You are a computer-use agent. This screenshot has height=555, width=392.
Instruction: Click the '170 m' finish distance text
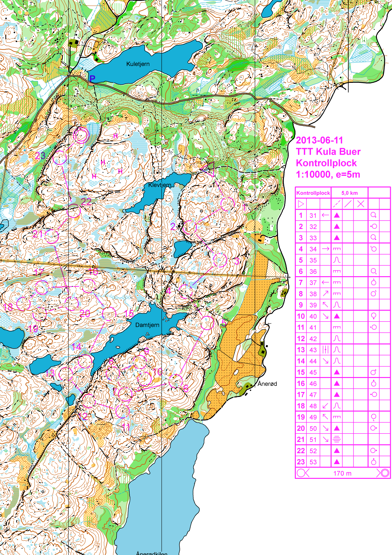pyautogui.click(x=342, y=473)
